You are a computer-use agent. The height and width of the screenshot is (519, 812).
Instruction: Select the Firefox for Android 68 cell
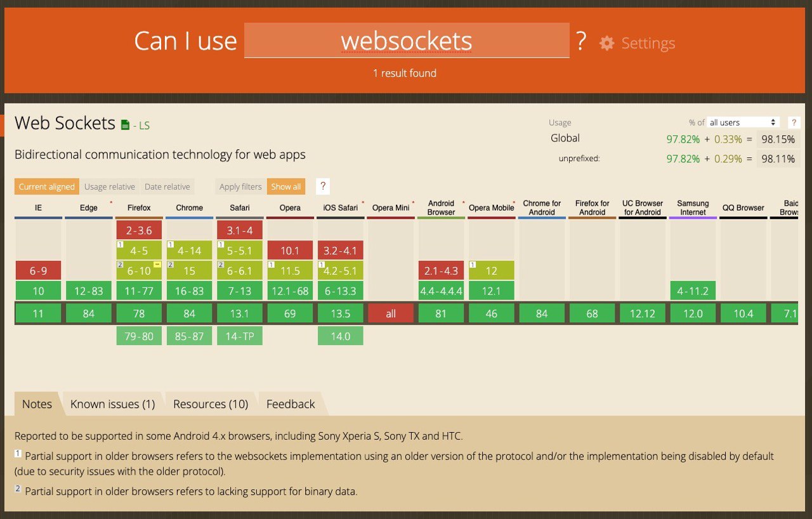592,313
